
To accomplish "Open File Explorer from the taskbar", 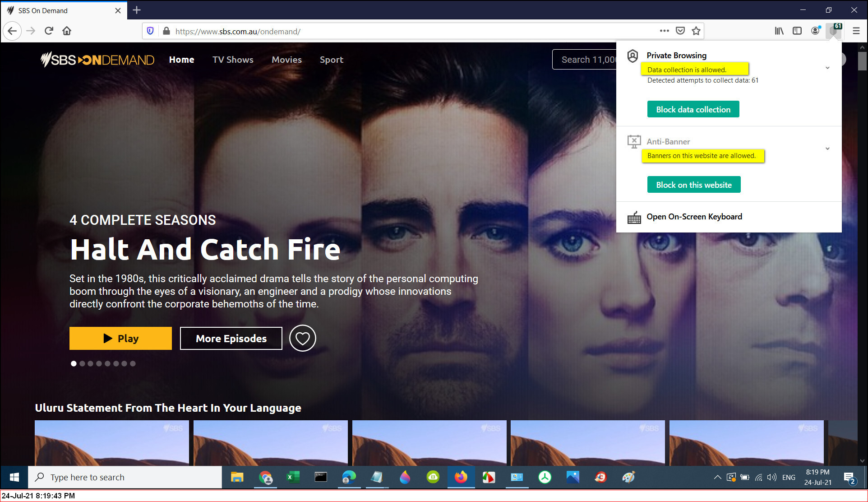I will [x=237, y=477].
